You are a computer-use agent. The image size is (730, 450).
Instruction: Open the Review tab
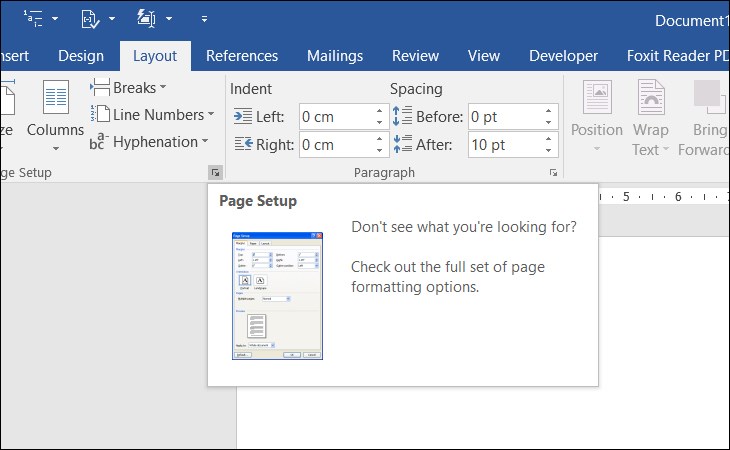pos(415,56)
